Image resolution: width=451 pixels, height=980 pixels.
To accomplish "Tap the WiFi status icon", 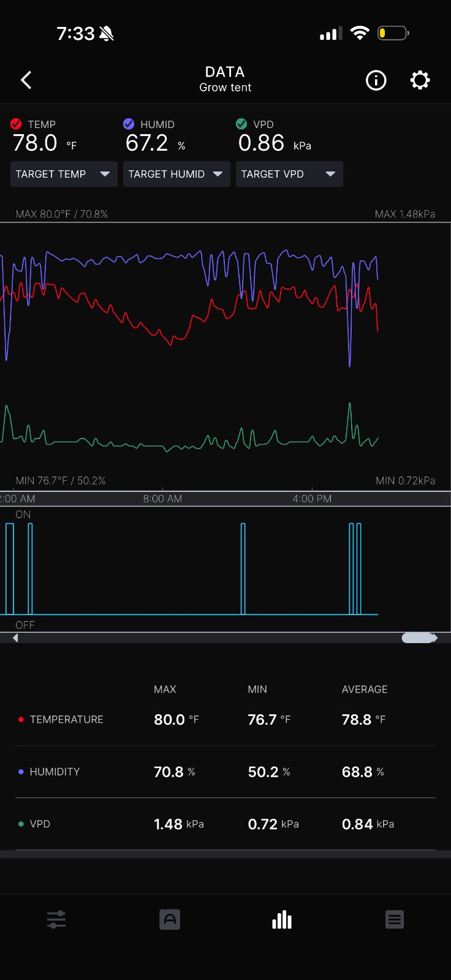I will (360, 33).
